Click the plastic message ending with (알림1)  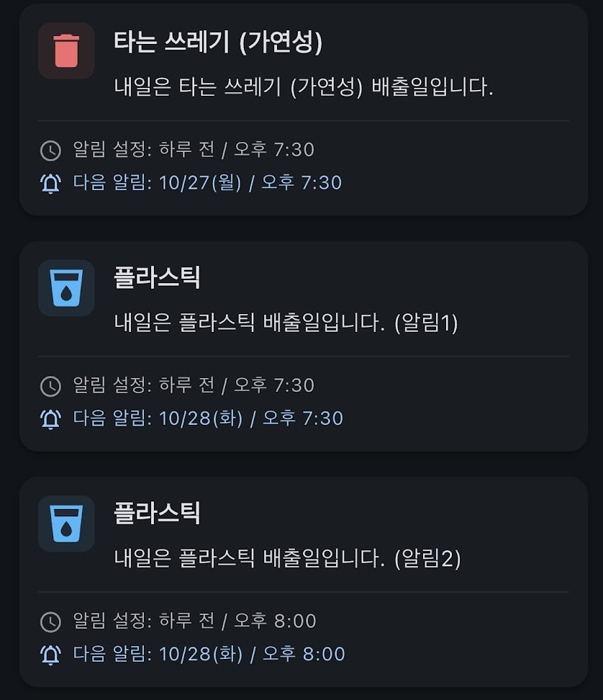pos(286,323)
